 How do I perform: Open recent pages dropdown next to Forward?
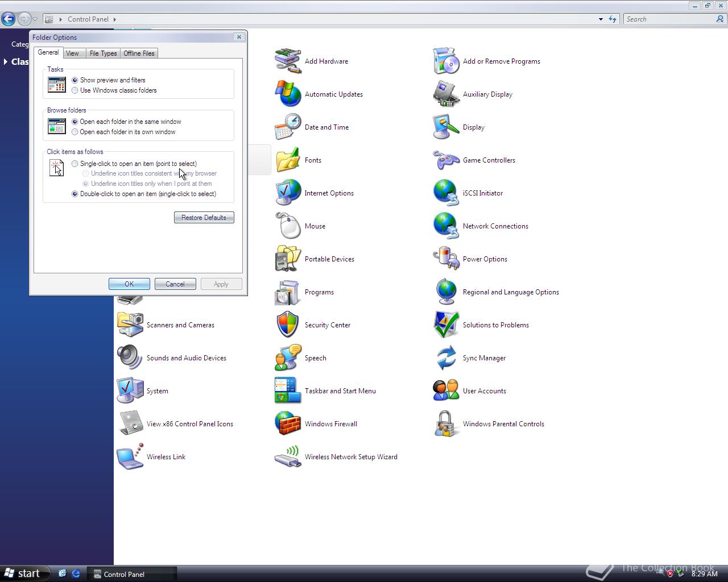pos(35,19)
